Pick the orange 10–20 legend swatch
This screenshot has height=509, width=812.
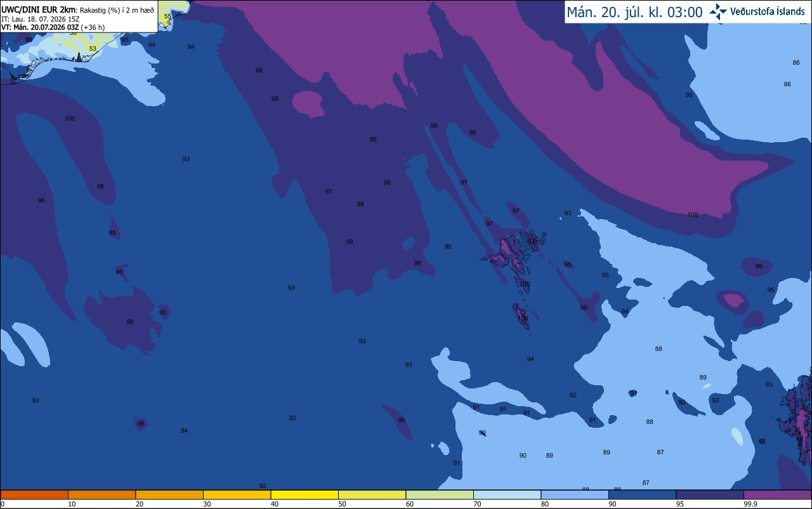point(101,494)
